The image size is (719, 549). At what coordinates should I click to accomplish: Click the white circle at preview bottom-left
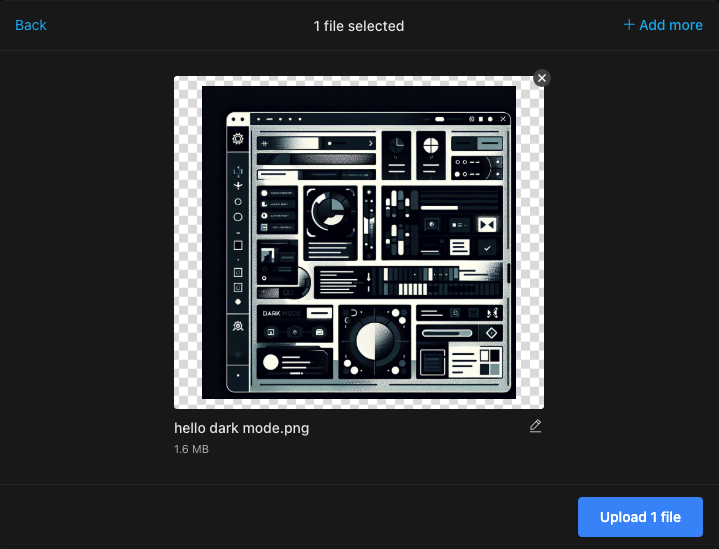pyautogui.click(x=269, y=361)
